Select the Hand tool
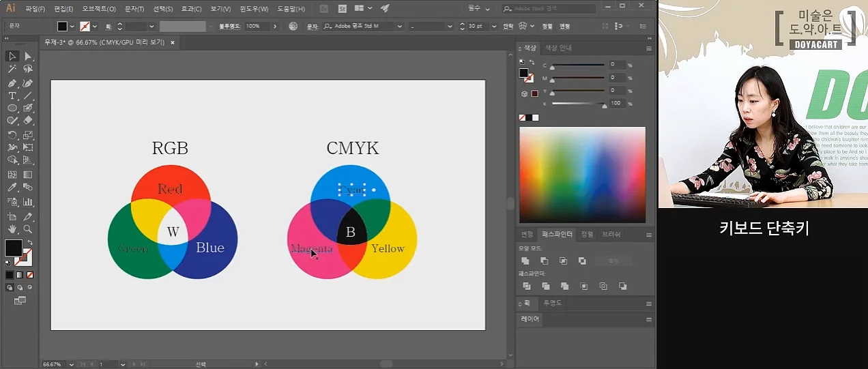Viewport: 868px width, 369px height. (12, 229)
